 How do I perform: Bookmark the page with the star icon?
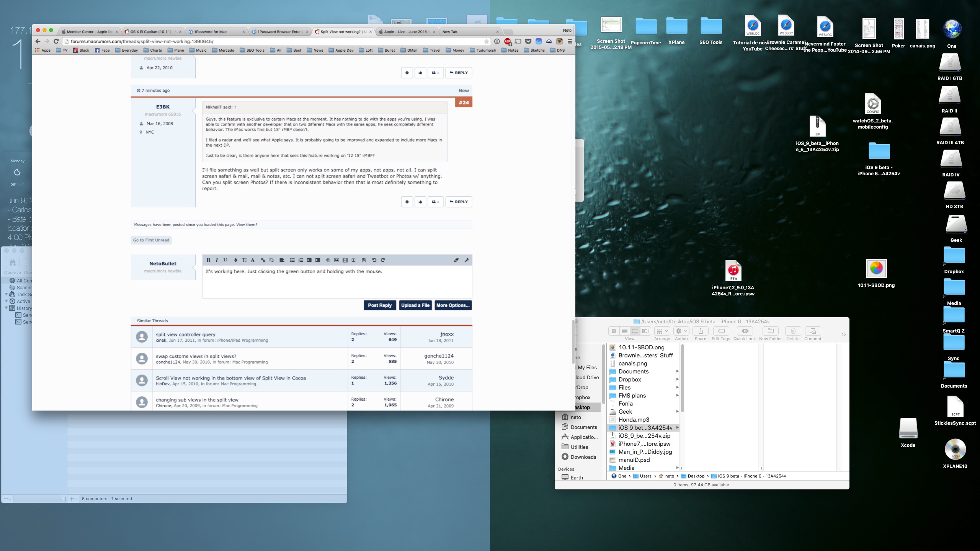(487, 41)
